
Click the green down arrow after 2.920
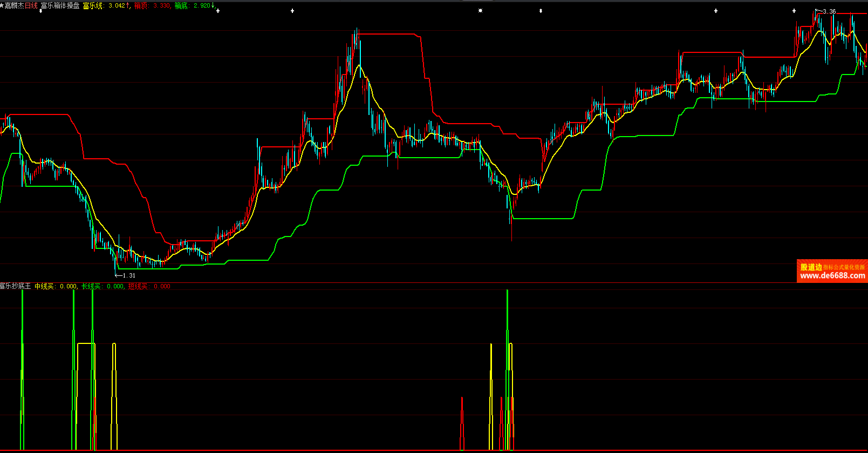[213, 5]
